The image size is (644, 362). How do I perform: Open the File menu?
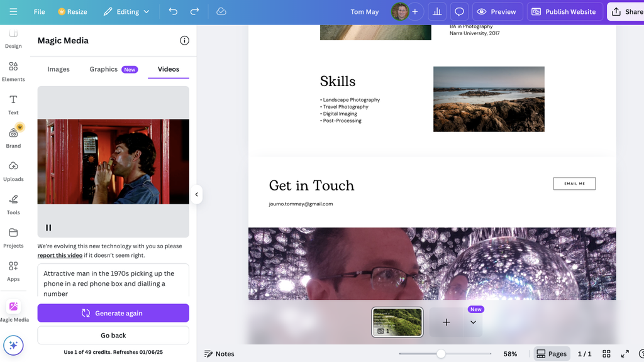click(x=39, y=11)
